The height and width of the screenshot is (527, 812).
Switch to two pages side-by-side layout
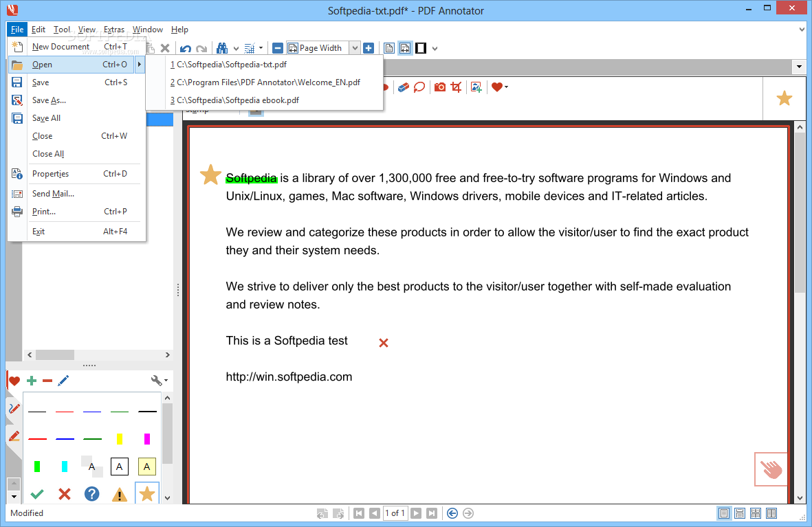(771, 513)
